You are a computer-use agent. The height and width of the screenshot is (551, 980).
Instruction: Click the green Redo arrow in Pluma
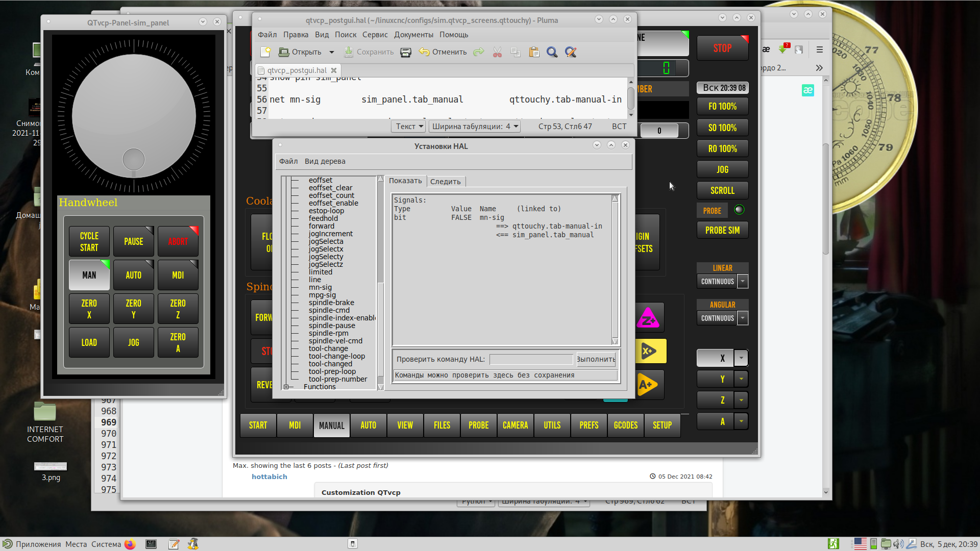point(478,52)
